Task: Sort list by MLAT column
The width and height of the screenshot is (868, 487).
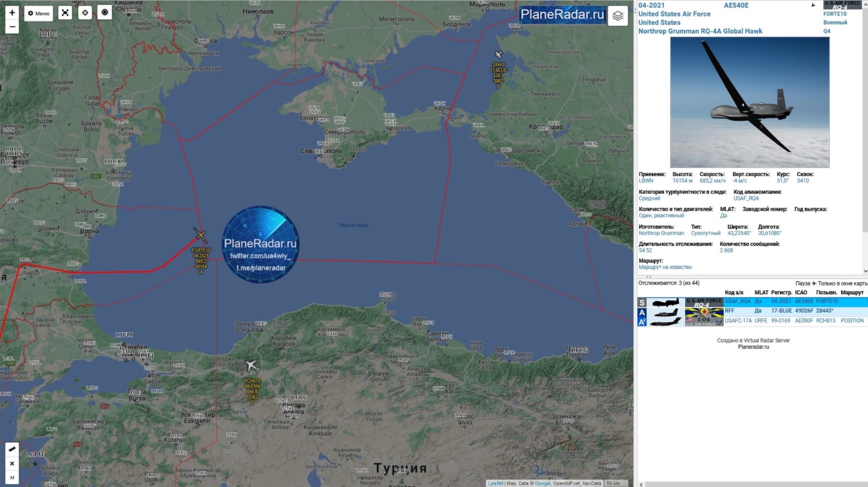Action: (x=761, y=293)
